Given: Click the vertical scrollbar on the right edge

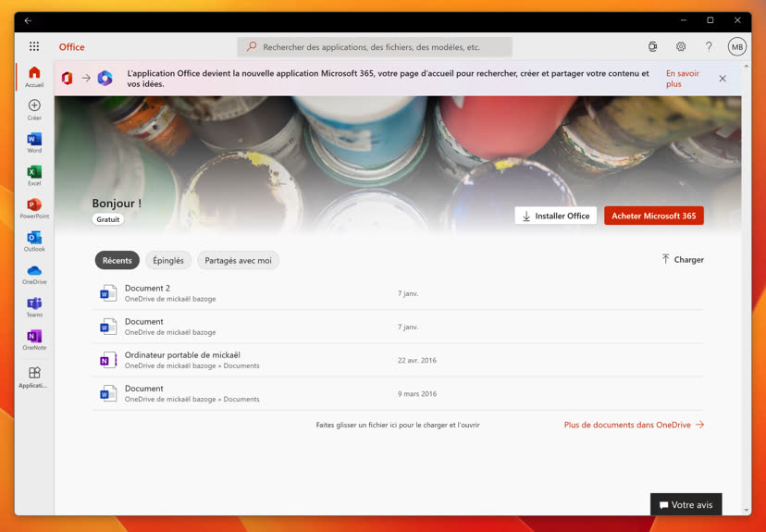Looking at the screenshot, I should coord(747,289).
